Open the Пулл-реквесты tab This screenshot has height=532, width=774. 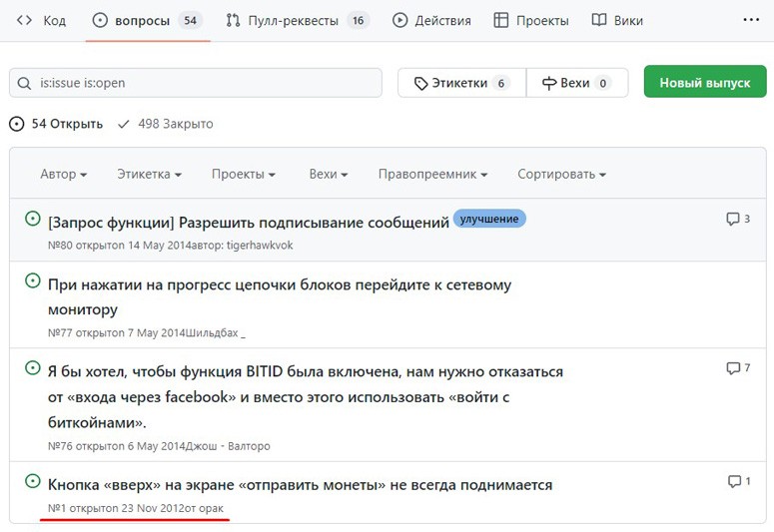point(298,20)
